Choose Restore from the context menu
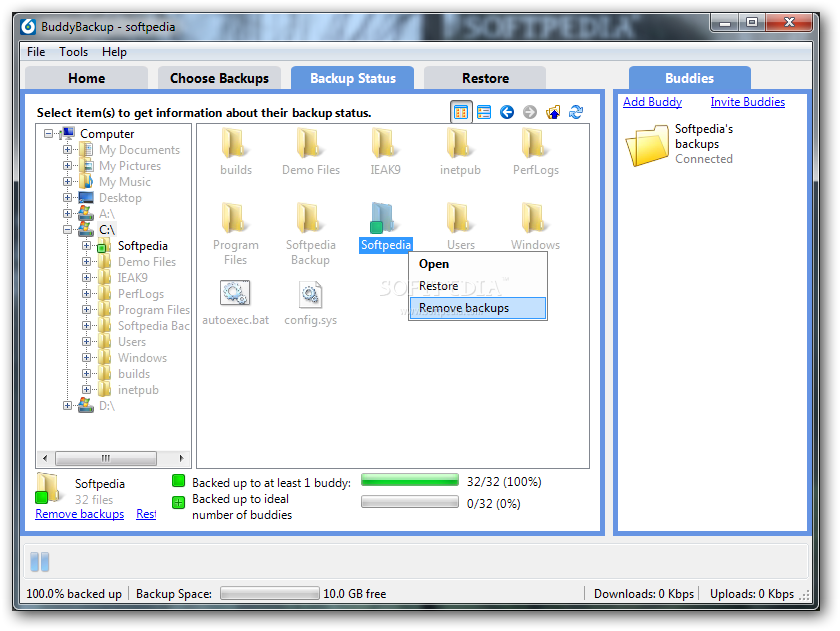The image size is (840, 631). (477, 286)
